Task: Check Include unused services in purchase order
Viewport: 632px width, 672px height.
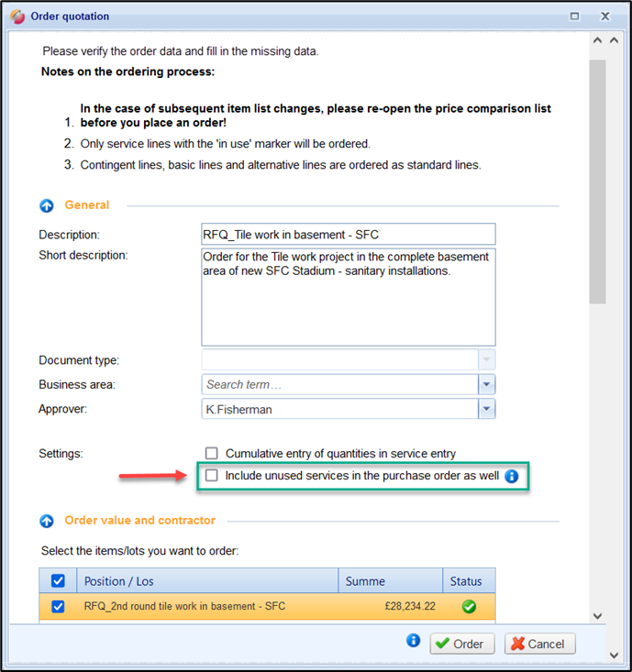Action: coord(212,476)
